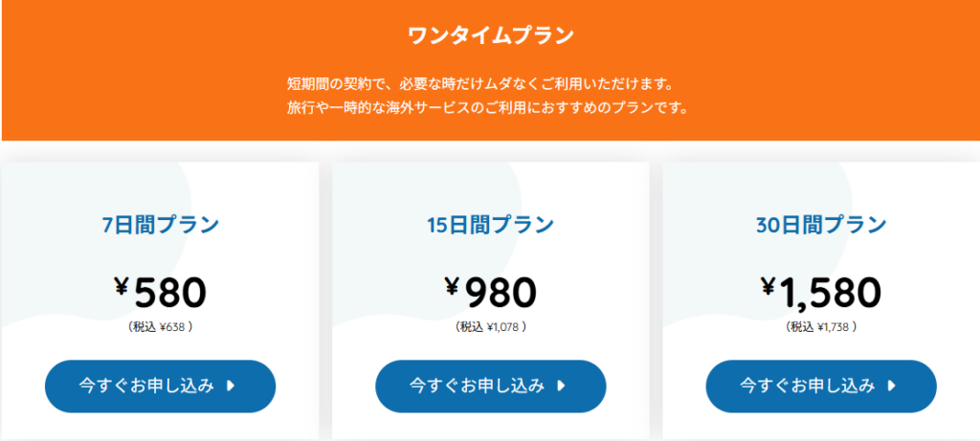Click the 15日間プラン heading
Image resolution: width=980 pixels, height=441 pixels.
coord(491,226)
